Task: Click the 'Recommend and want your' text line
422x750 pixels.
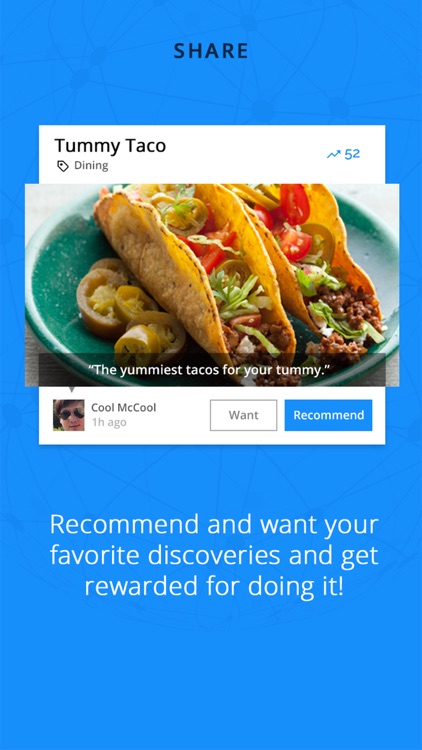Action: click(214, 525)
